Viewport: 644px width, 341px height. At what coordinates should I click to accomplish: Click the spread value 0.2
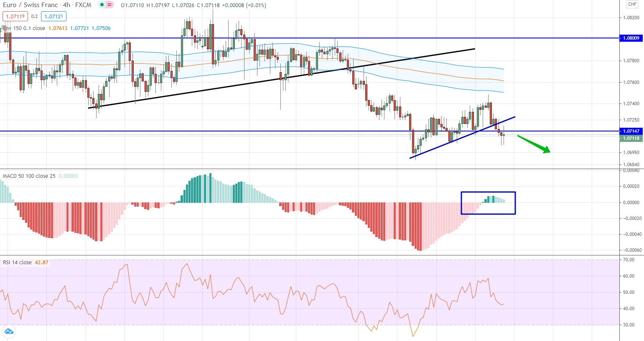[x=34, y=17]
